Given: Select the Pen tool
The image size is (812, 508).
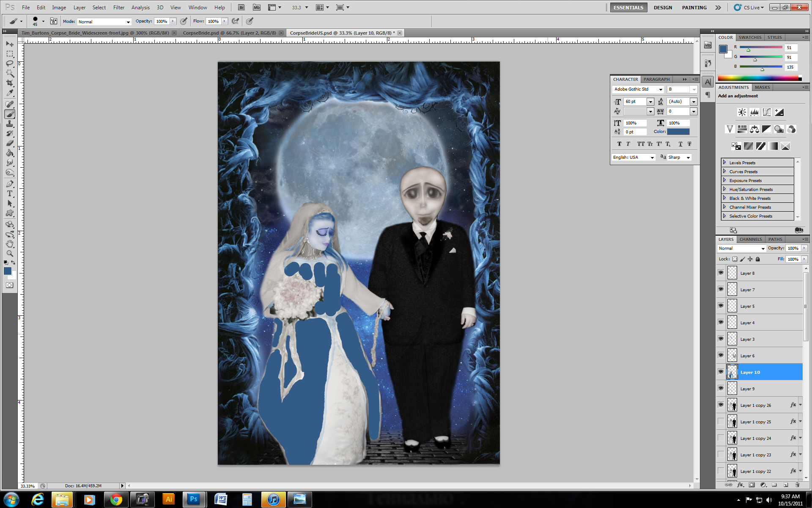Looking at the screenshot, I should point(10,184).
